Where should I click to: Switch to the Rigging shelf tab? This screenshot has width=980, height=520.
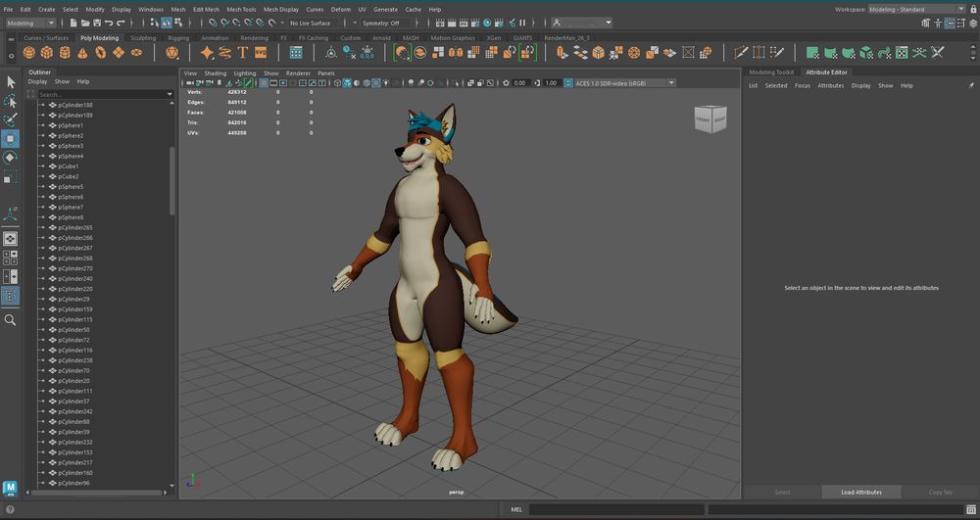pyautogui.click(x=178, y=38)
